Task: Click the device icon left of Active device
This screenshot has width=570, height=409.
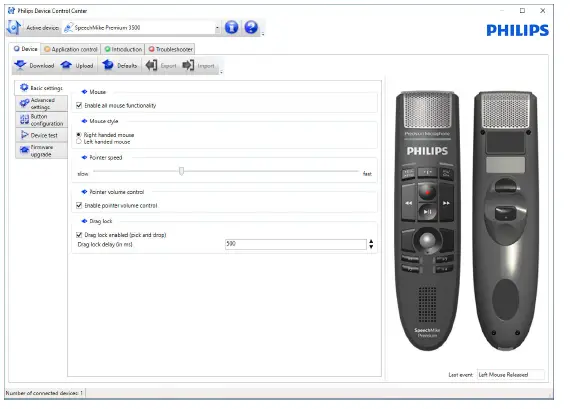Action: click(14, 27)
